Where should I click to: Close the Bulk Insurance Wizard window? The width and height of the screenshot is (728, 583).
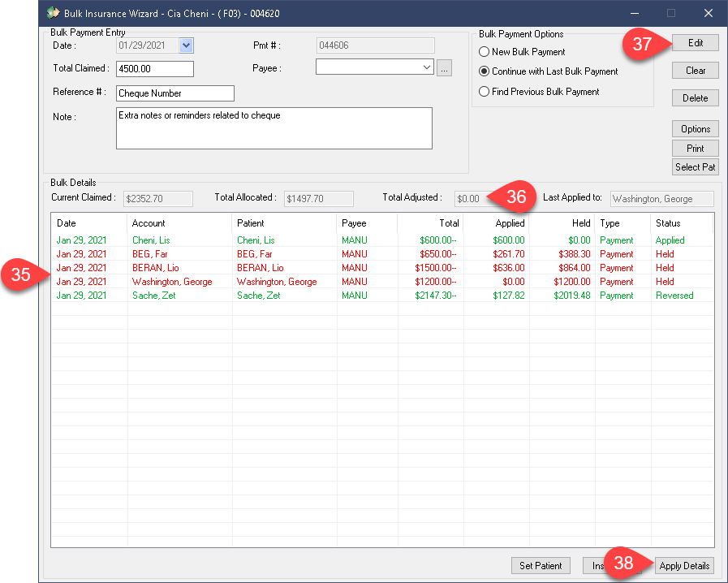pos(708,13)
